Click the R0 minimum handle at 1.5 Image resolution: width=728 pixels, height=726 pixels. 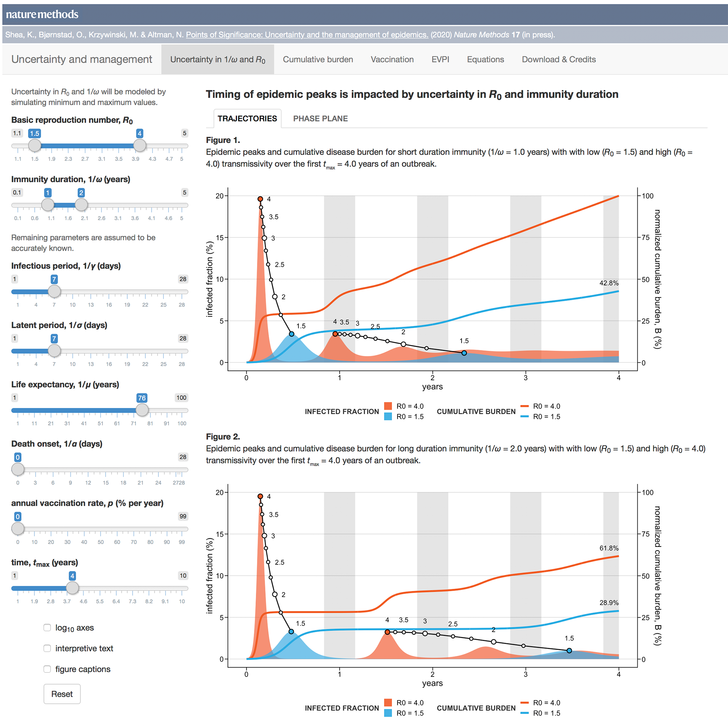click(x=35, y=145)
